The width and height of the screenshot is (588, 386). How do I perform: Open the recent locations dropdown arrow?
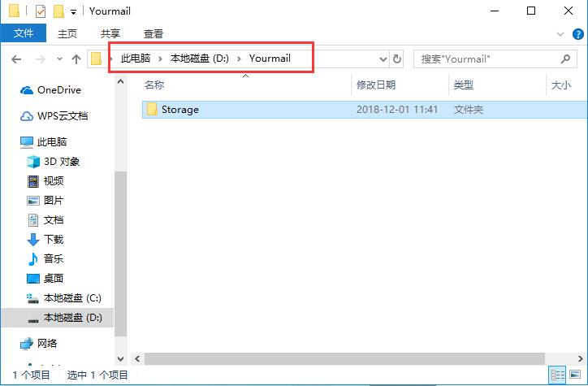point(59,59)
